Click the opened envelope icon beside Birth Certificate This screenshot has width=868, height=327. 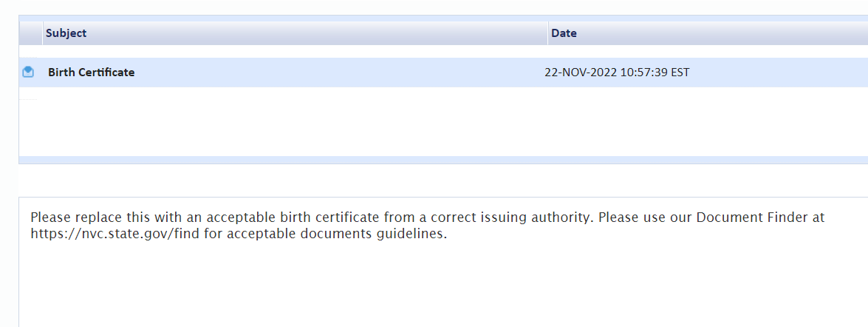pyautogui.click(x=27, y=72)
